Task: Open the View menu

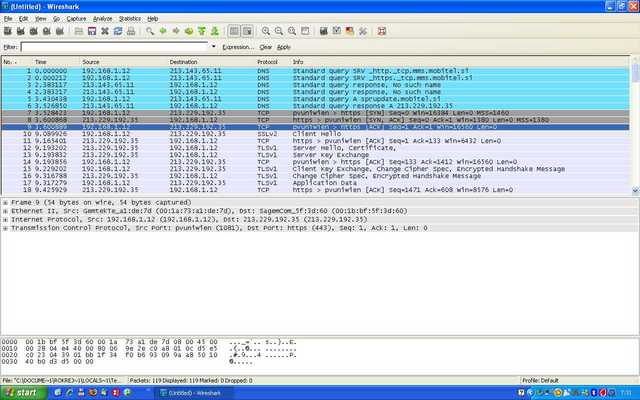Action: pyautogui.click(x=40, y=19)
